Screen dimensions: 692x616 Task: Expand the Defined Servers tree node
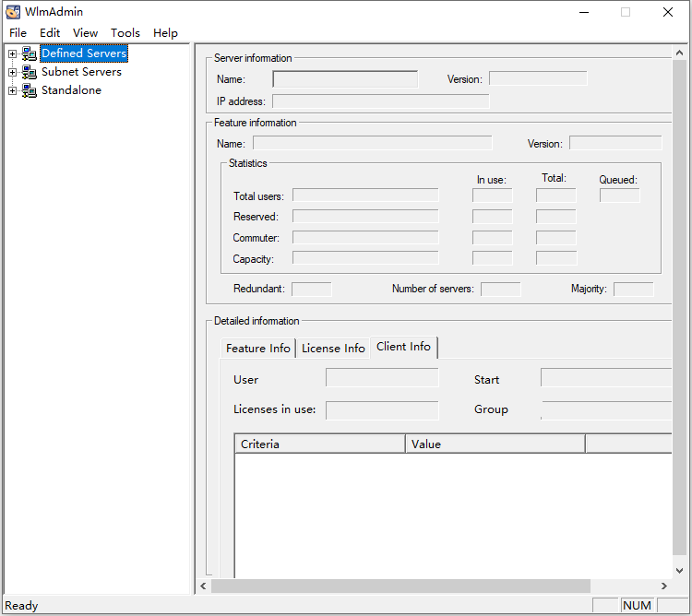(x=12, y=53)
